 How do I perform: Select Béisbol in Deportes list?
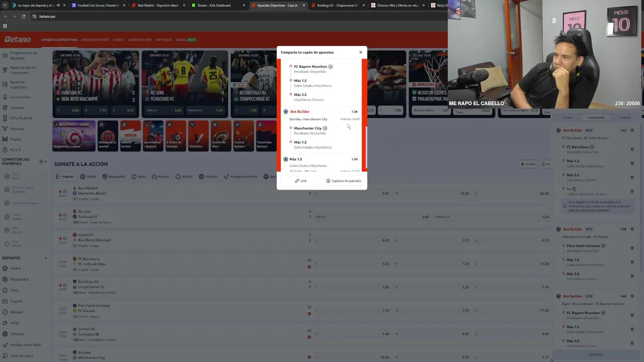pyautogui.click(x=16, y=312)
